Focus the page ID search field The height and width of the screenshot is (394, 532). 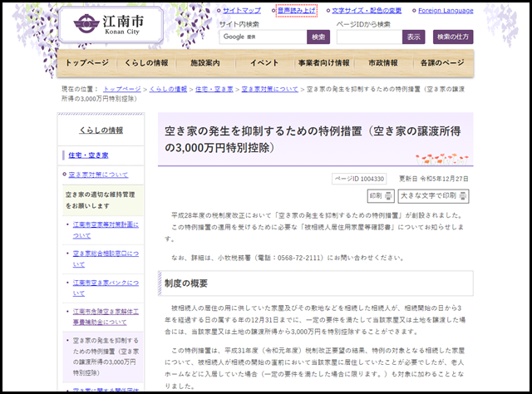click(369, 37)
